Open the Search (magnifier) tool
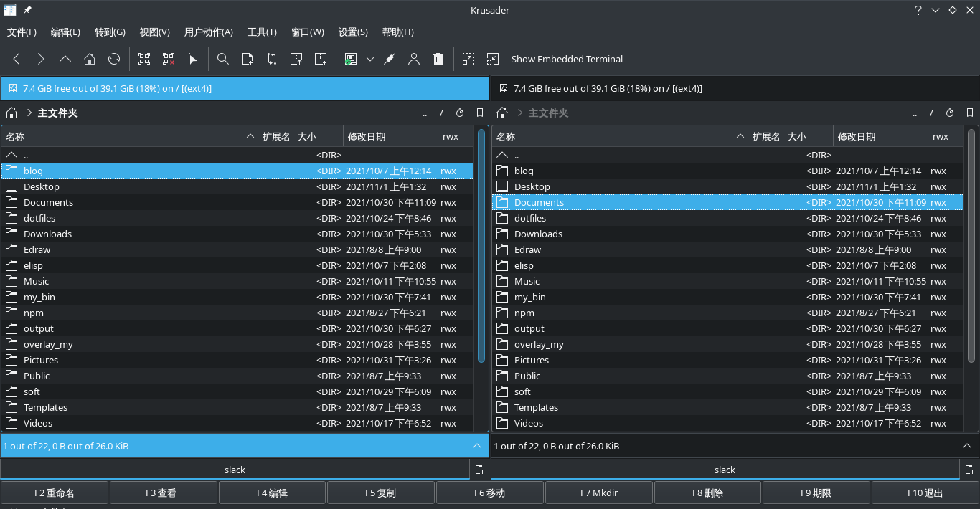The image size is (980, 509). pyautogui.click(x=223, y=60)
